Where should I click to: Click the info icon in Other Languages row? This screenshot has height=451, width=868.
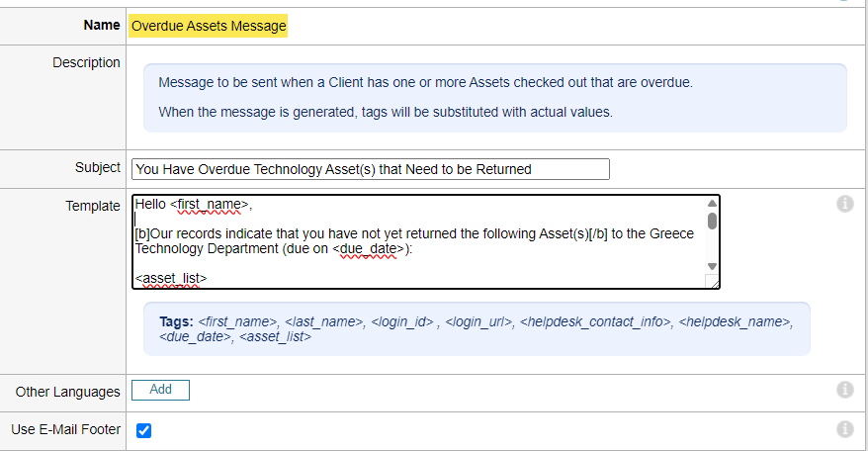click(845, 391)
